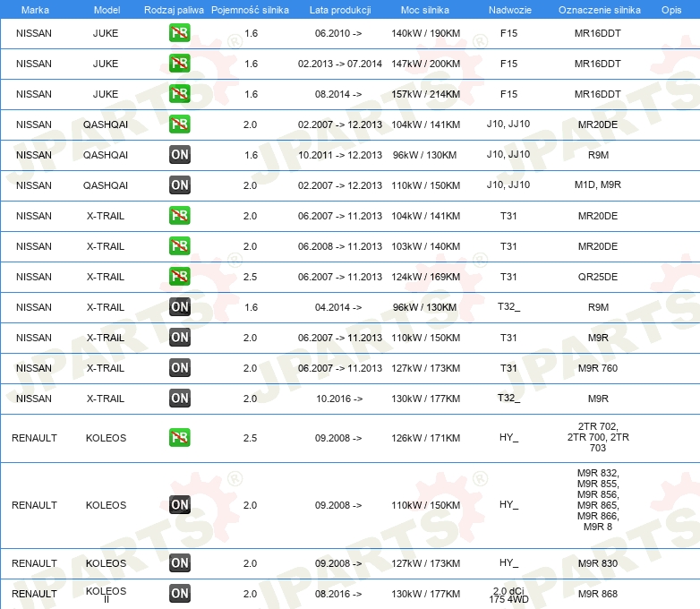
Task: Click the ON icon in the X-TRAIL 110kW / 150KM row
Action: [179, 338]
